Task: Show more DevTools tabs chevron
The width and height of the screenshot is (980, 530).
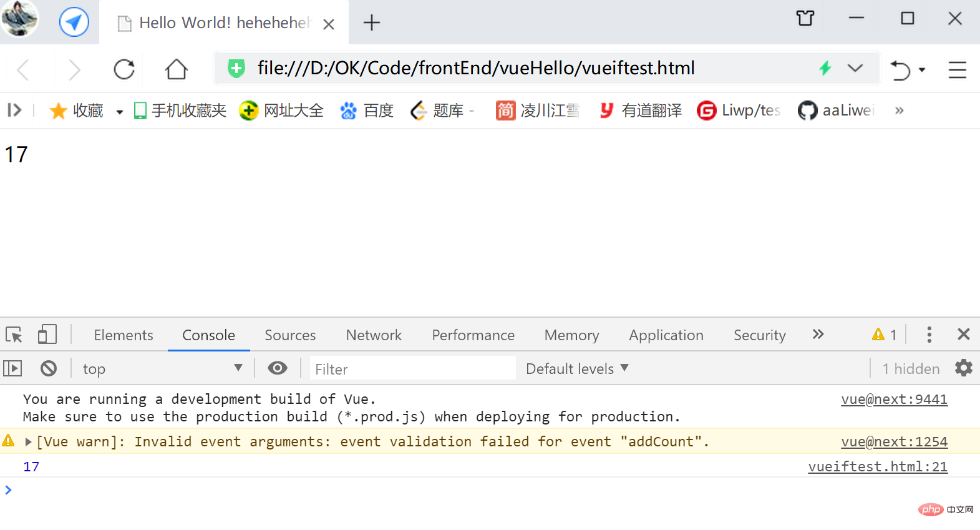Action: click(x=818, y=334)
